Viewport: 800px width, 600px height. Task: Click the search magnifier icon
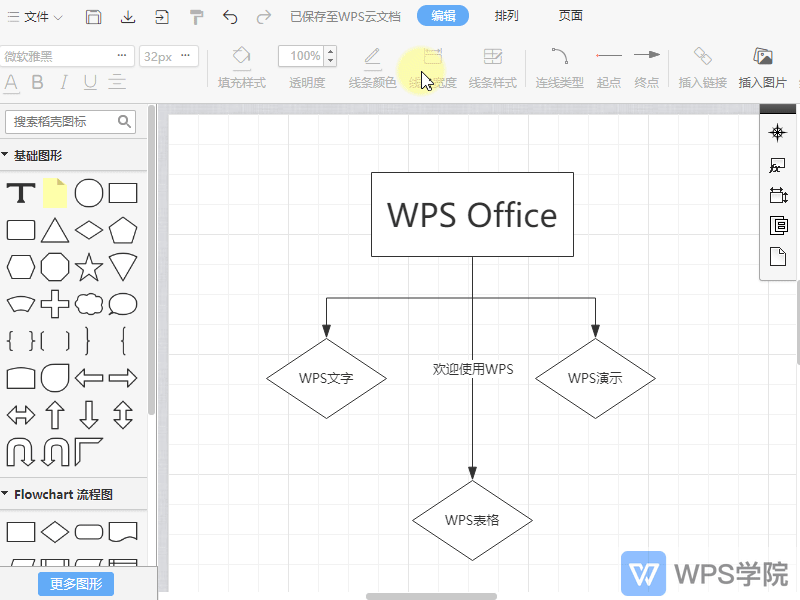coord(124,121)
